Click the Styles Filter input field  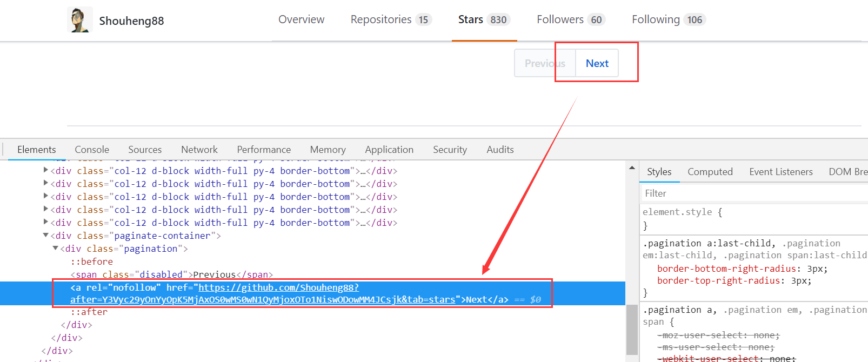[755, 193]
